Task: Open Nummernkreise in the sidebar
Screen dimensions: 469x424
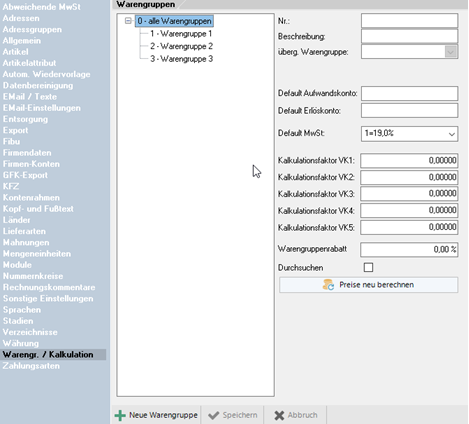Action: point(33,276)
